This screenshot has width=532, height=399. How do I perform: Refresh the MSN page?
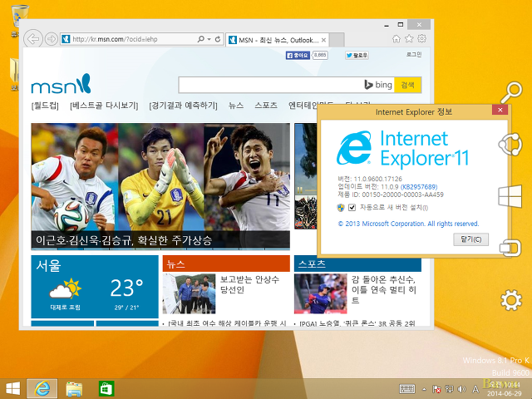click(x=218, y=39)
